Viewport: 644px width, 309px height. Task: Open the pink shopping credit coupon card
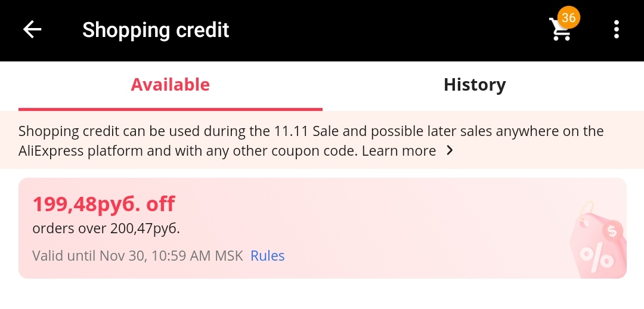click(323, 228)
